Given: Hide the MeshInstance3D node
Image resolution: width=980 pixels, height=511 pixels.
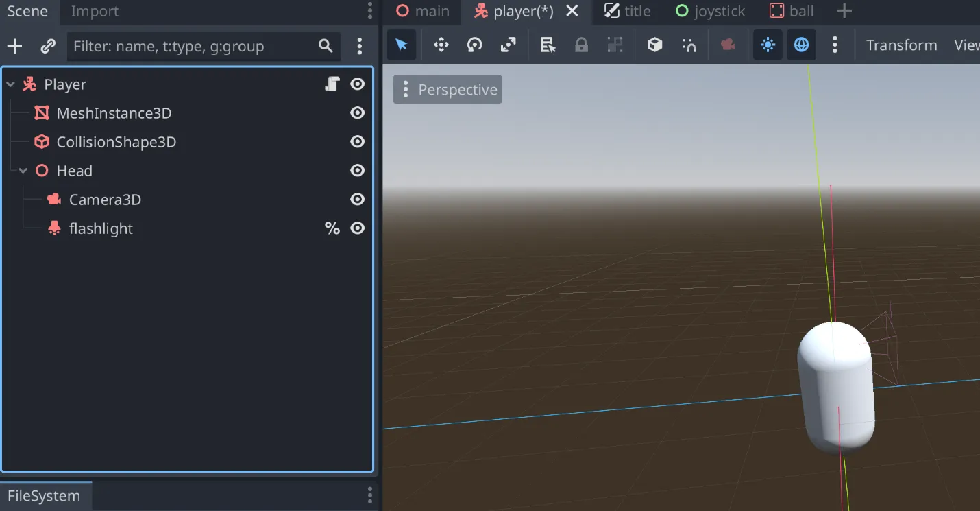Looking at the screenshot, I should 357,113.
